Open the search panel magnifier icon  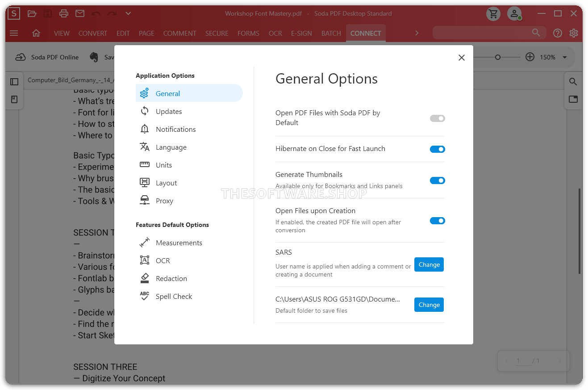(x=573, y=82)
